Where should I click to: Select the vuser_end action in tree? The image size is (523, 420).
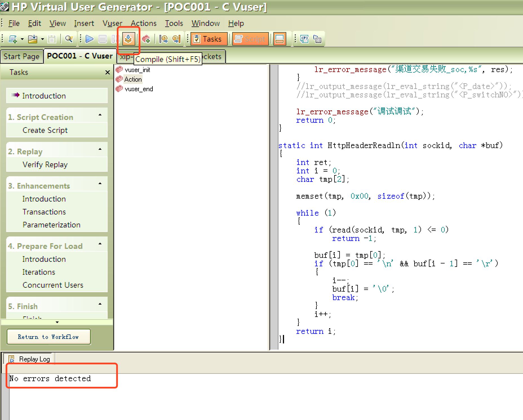pyautogui.click(x=134, y=89)
